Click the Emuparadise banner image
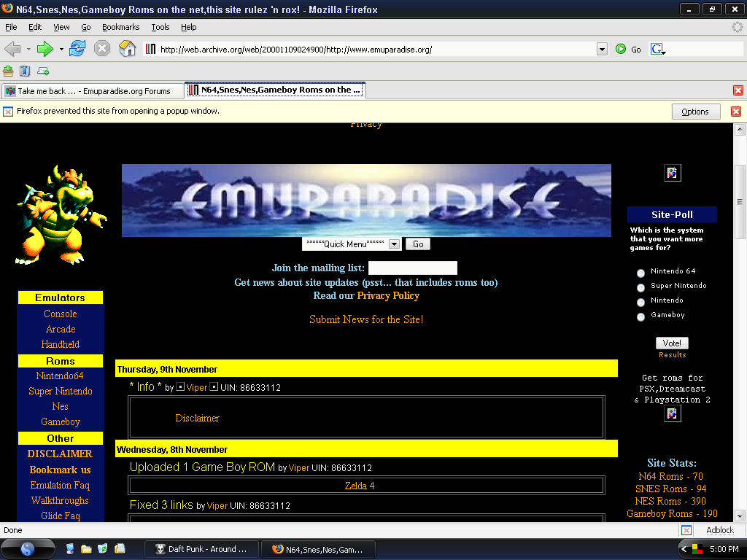This screenshot has height=560, width=747. coord(366,201)
